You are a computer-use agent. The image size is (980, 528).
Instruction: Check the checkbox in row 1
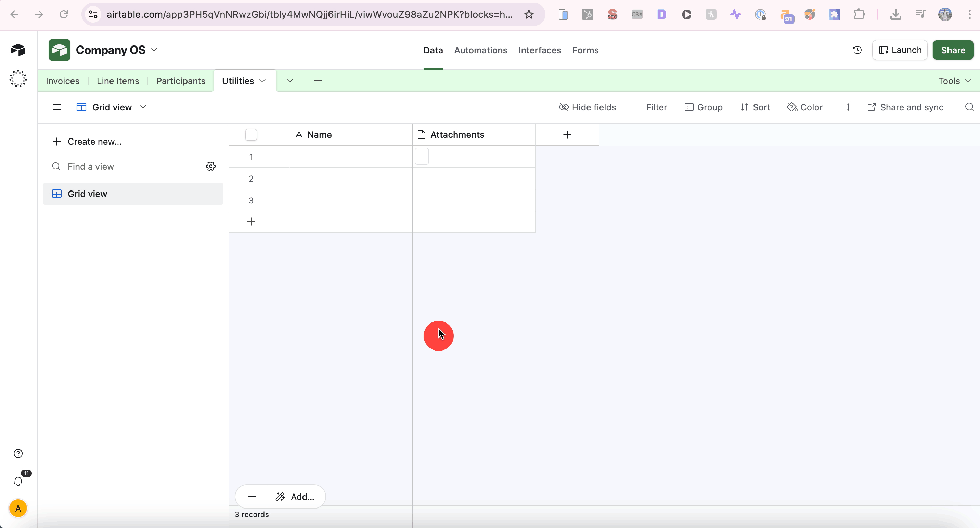(422, 156)
